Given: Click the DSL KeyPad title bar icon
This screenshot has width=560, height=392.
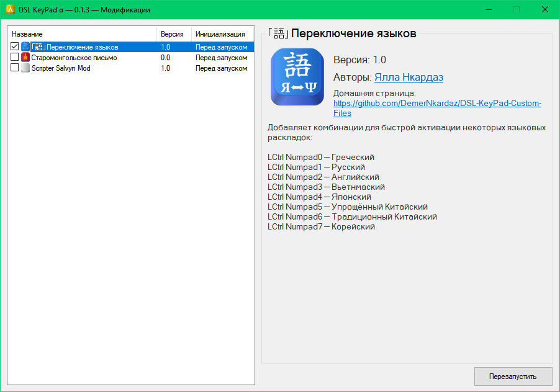Looking at the screenshot, I should pos(10,10).
